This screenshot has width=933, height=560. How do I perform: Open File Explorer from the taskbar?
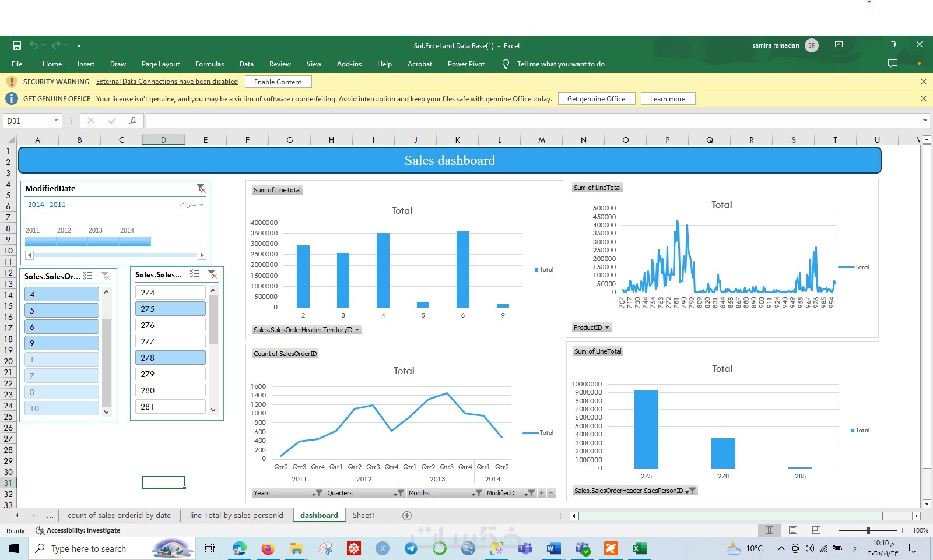click(x=296, y=548)
